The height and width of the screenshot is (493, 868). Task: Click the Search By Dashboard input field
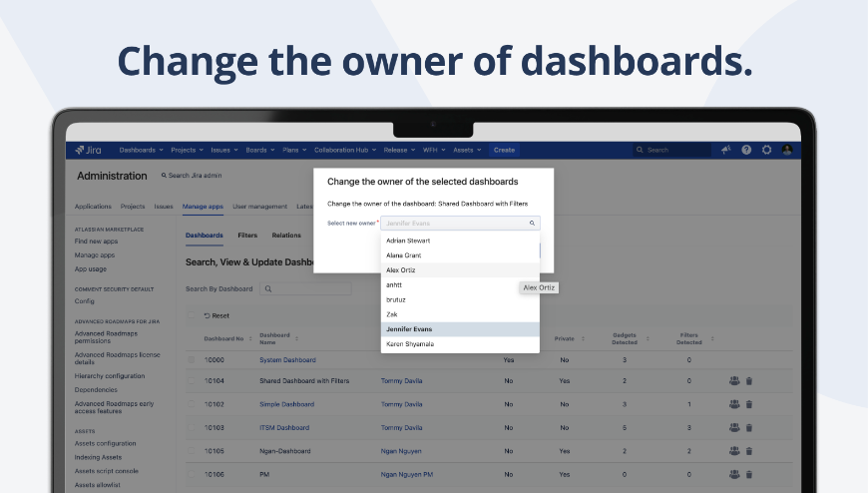305,289
